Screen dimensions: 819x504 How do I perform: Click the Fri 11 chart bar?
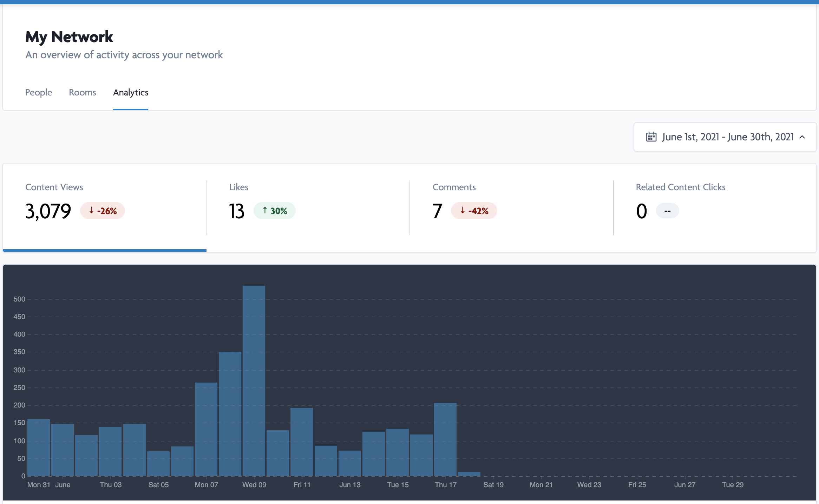click(x=302, y=442)
